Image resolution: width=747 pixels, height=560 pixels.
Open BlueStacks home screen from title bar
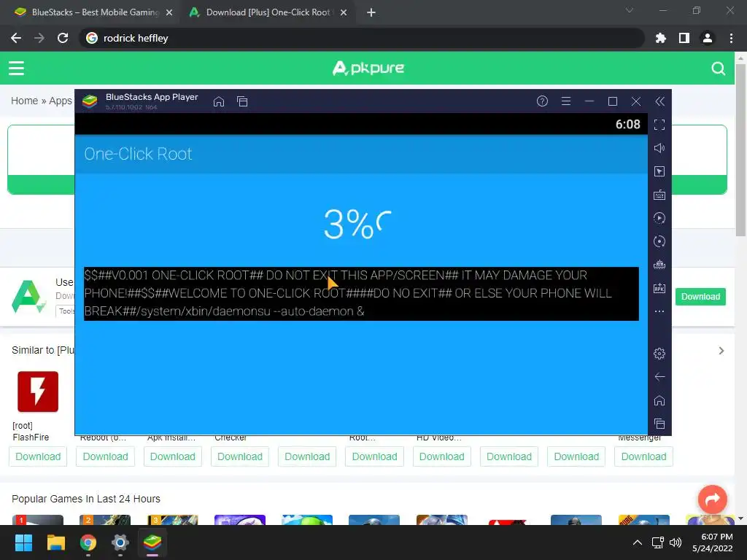click(219, 101)
